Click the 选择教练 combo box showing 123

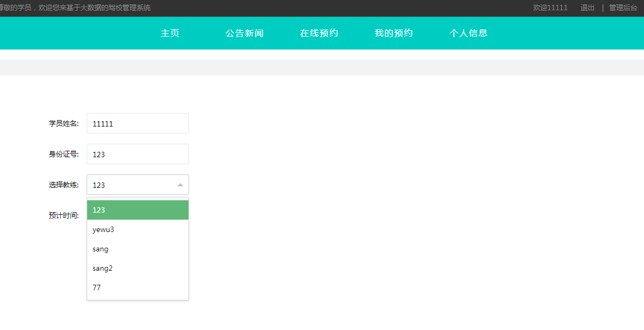[x=138, y=185]
